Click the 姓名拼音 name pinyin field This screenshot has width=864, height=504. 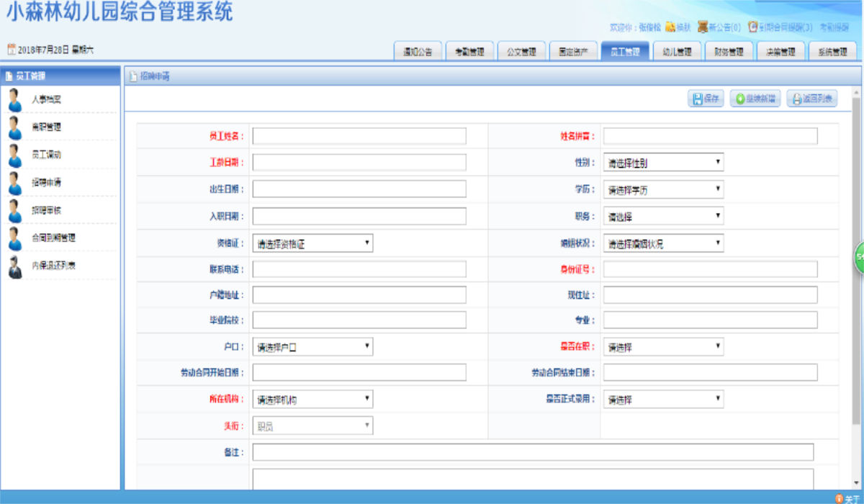[x=710, y=136]
